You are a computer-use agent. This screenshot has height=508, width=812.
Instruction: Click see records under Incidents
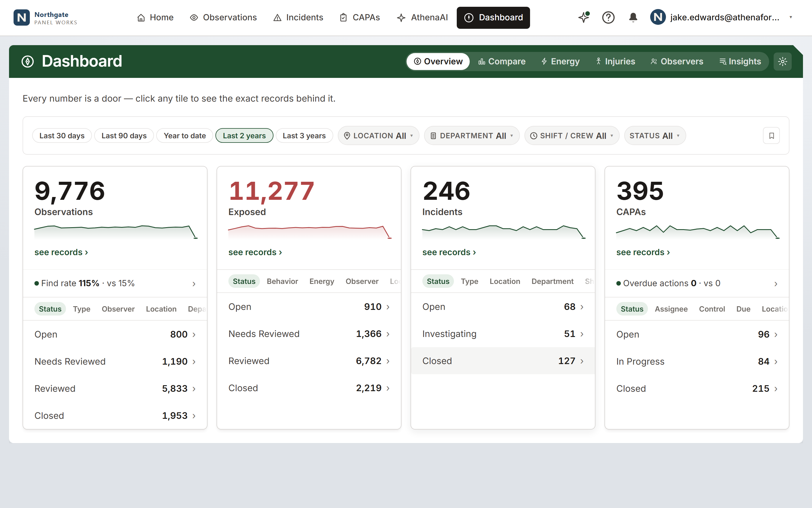coord(449,252)
